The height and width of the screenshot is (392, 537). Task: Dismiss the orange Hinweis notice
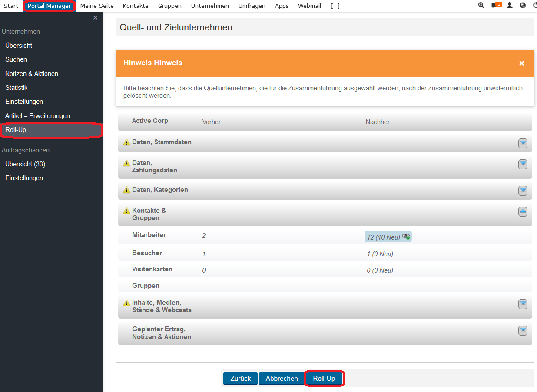pos(521,63)
